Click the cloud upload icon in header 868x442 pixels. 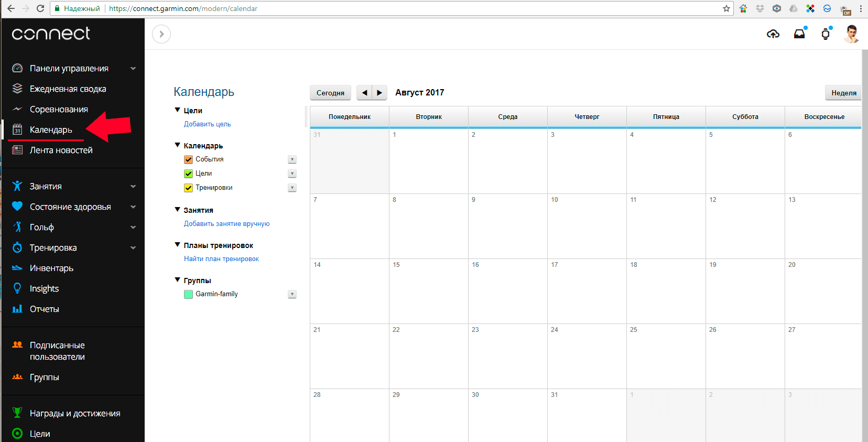click(x=773, y=34)
